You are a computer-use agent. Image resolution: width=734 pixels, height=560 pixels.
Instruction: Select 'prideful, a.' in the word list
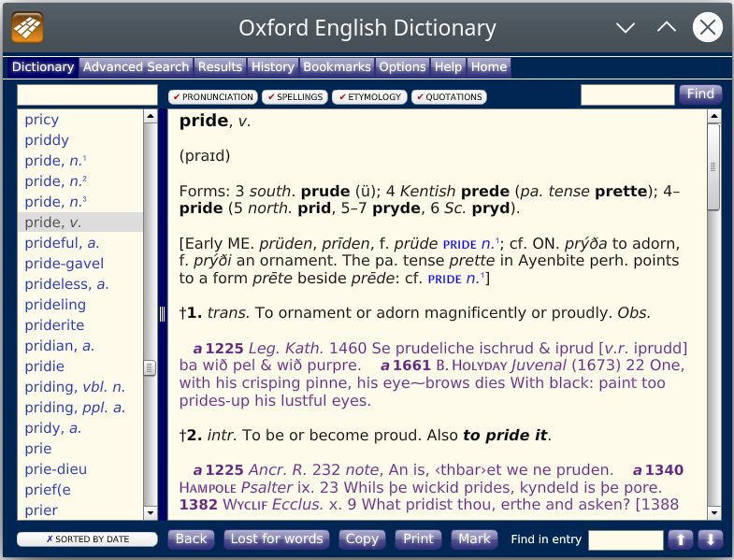pyautogui.click(x=62, y=243)
